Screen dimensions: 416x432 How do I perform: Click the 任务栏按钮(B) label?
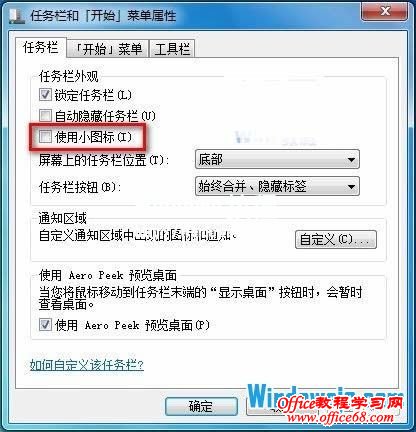tap(80, 187)
